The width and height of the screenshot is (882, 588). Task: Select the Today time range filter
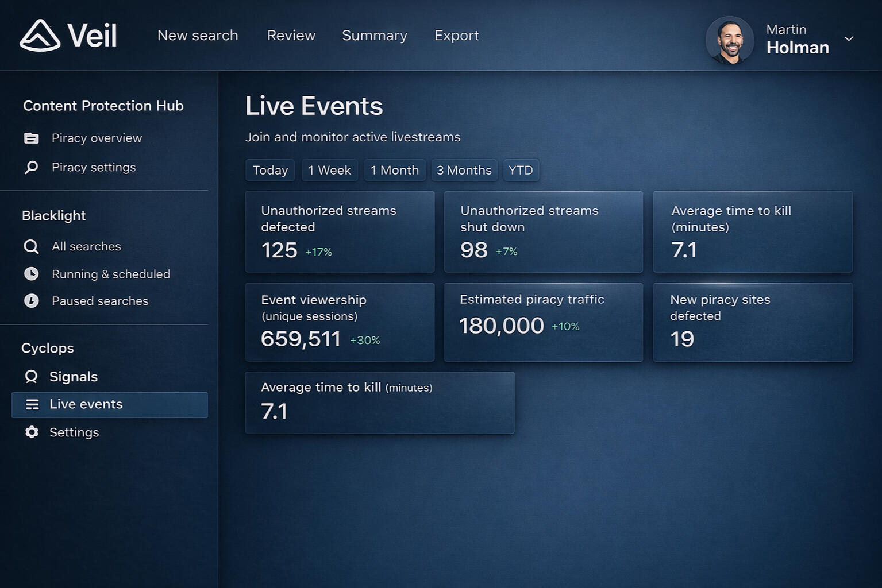(x=270, y=171)
